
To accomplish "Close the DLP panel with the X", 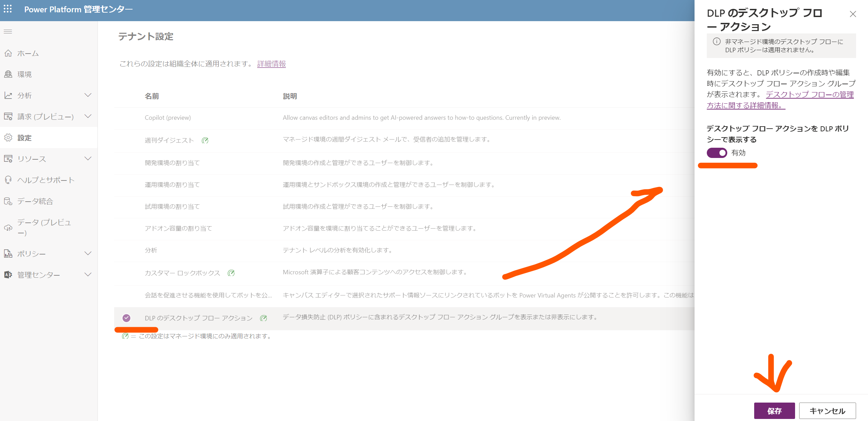I will 853,14.
